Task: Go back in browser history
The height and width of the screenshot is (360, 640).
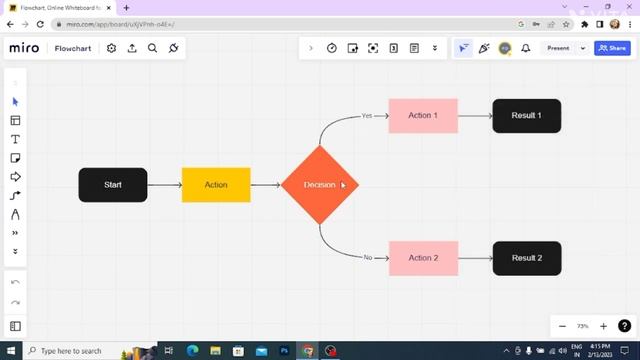Action: pyautogui.click(x=10, y=24)
